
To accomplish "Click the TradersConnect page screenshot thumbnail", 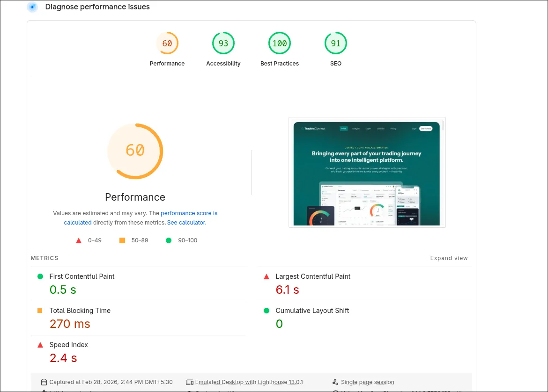I will (x=367, y=172).
